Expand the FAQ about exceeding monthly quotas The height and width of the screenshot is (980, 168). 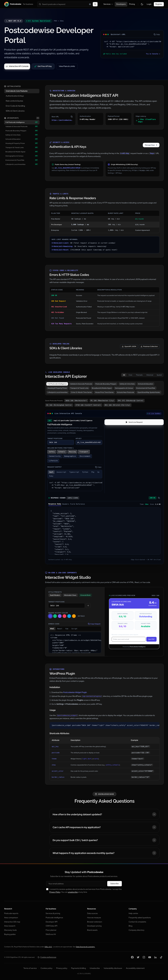click(104, 853)
